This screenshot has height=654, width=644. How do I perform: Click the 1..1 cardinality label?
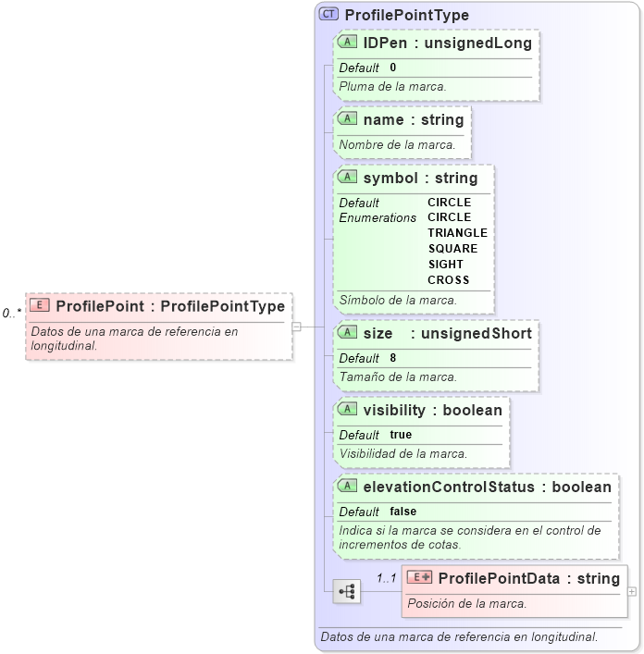tap(386, 578)
